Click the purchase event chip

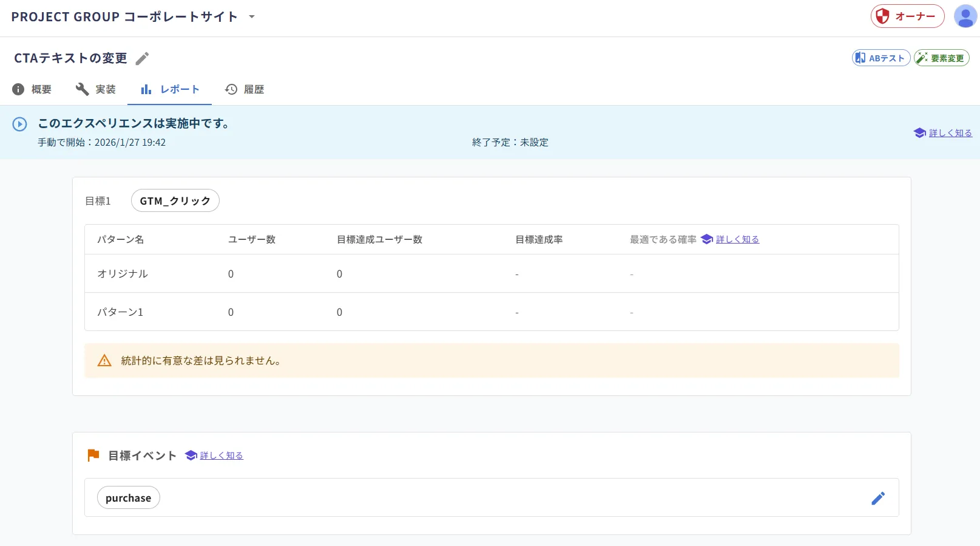tap(129, 497)
